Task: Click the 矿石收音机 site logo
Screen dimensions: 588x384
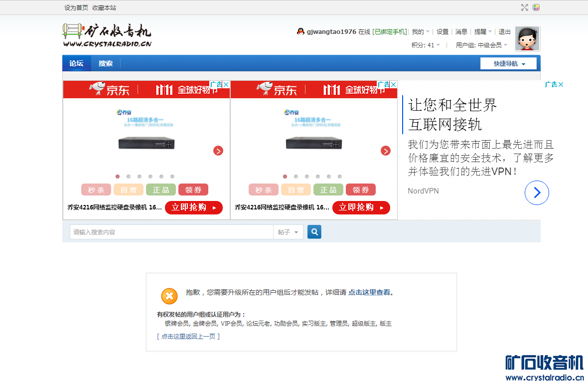Action: (107, 36)
